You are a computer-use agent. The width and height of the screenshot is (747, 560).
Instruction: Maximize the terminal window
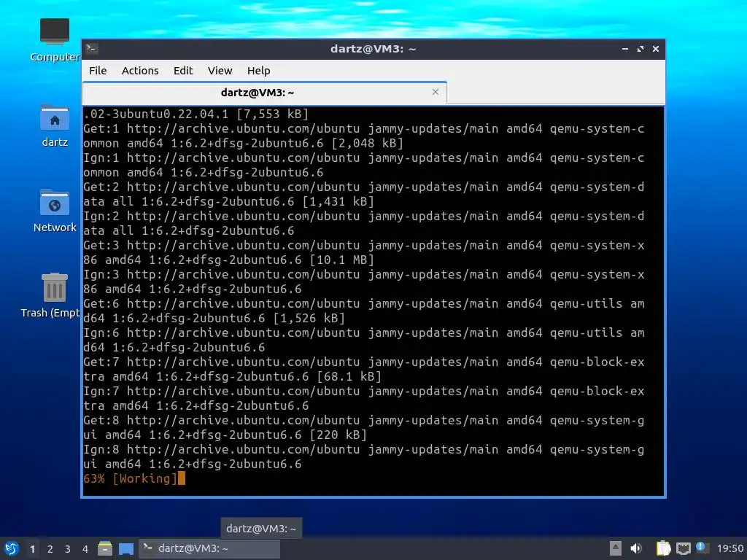[640, 49]
